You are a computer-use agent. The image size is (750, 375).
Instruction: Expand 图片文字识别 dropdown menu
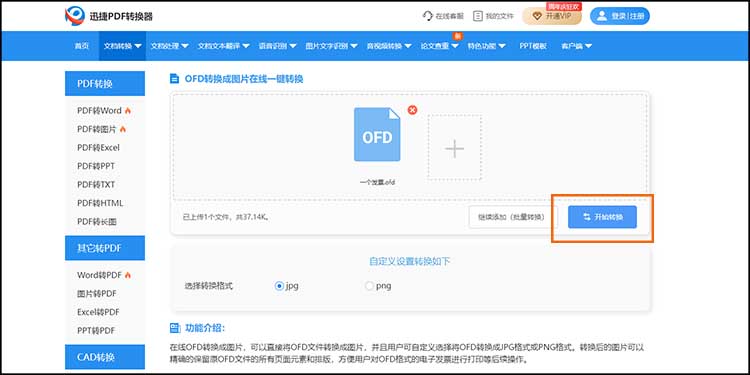coord(331,46)
